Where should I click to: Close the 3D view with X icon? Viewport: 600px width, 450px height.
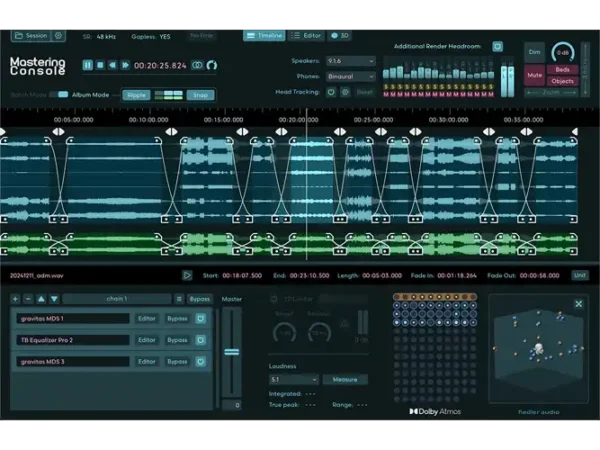click(579, 304)
